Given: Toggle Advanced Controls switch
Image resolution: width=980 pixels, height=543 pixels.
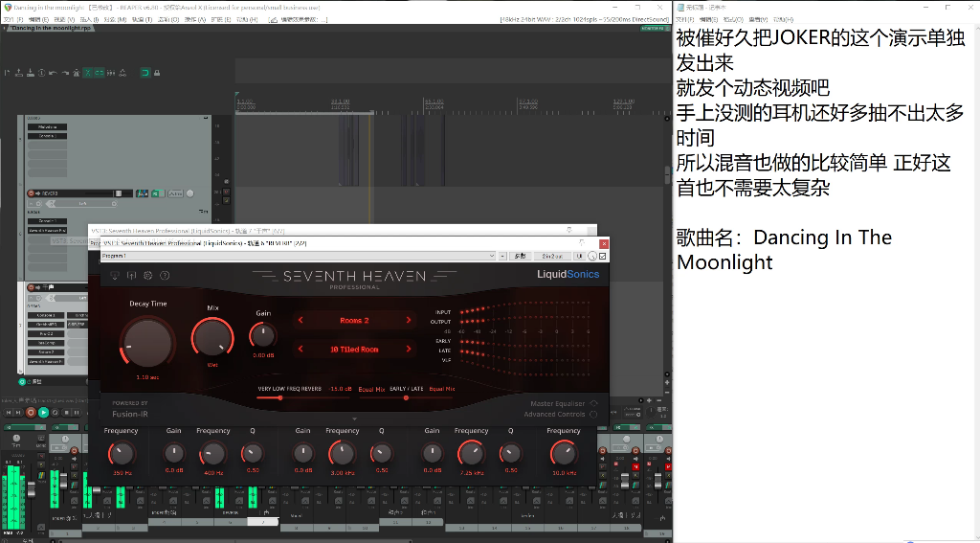Looking at the screenshot, I should click(x=593, y=414).
